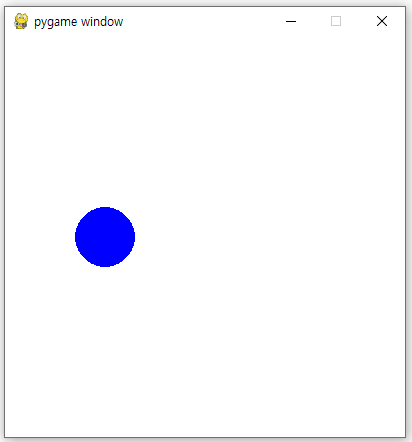Click the bottom edge of the blue circle
Screen dimensions: 412x442
pos(105,266)
